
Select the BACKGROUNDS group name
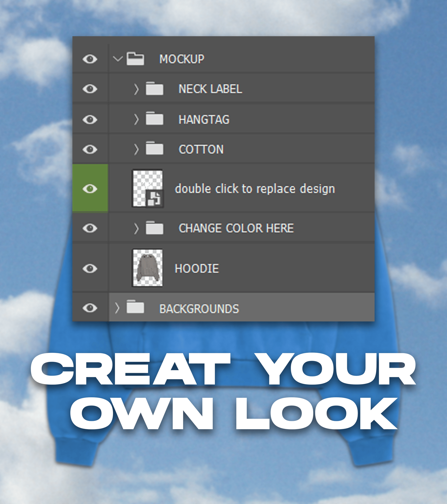pos(199,309)
